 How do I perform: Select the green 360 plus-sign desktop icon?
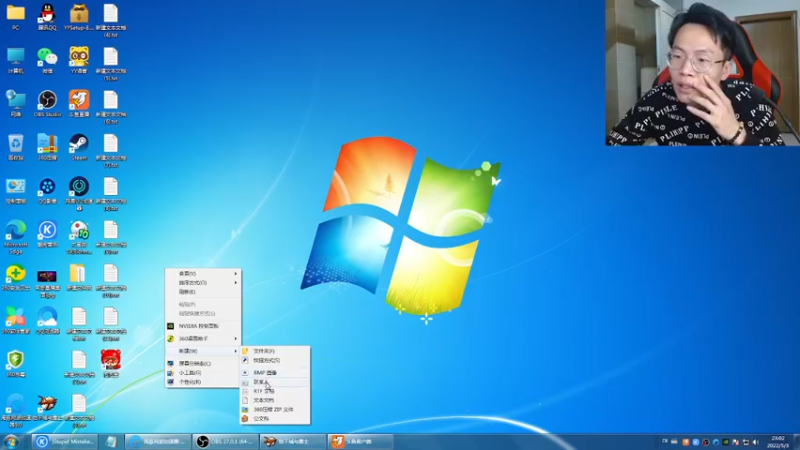15,277
